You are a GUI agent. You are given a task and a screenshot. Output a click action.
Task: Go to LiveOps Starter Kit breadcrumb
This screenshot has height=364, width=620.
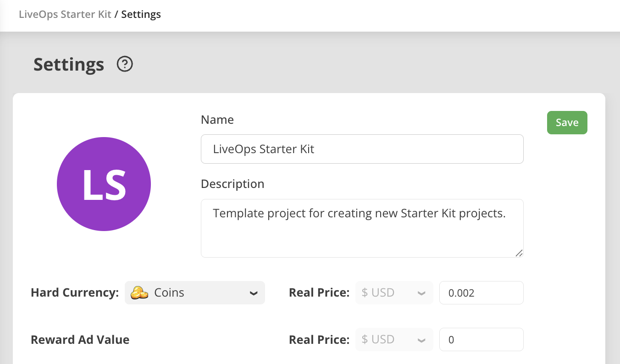(65, 14)
